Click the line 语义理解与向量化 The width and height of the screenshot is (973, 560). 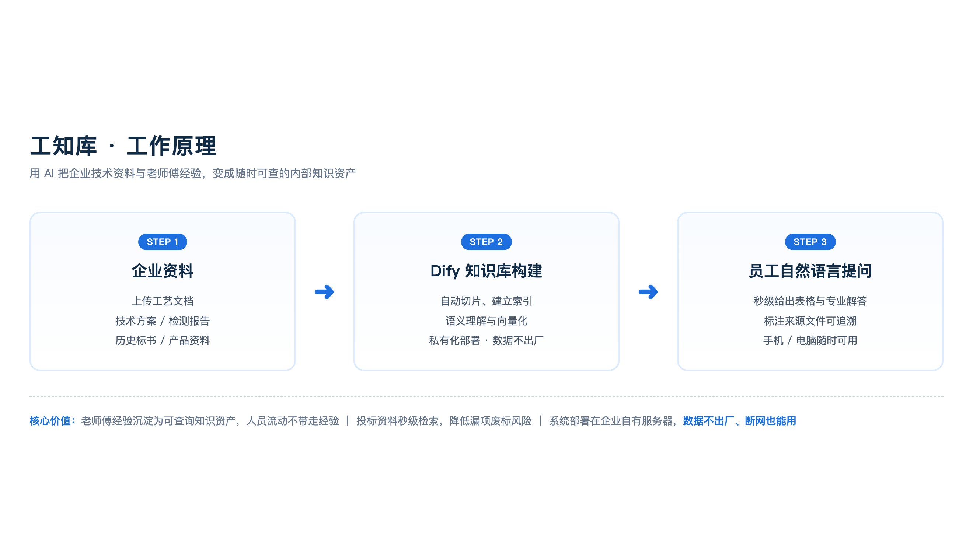coord(486,321)
